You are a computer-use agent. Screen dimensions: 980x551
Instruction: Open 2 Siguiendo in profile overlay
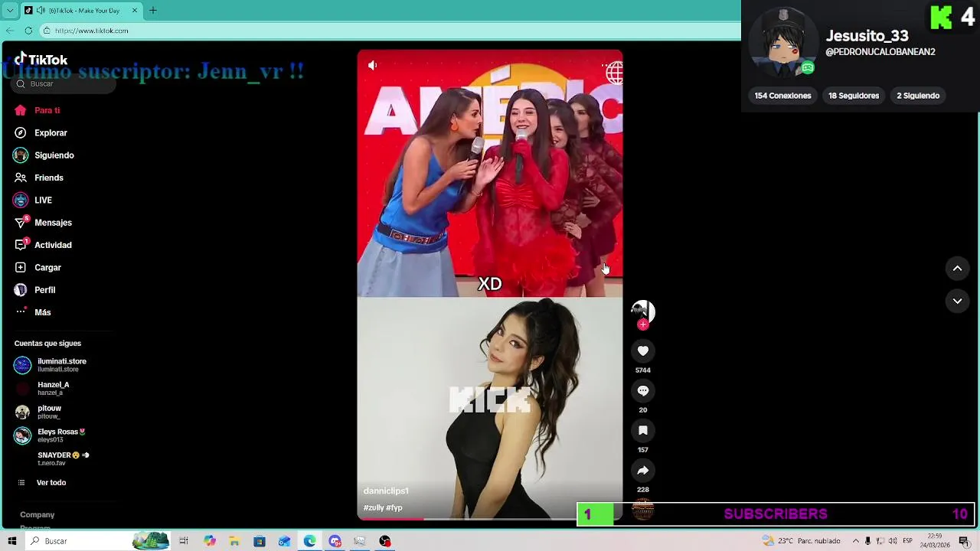tap(918, 96)
